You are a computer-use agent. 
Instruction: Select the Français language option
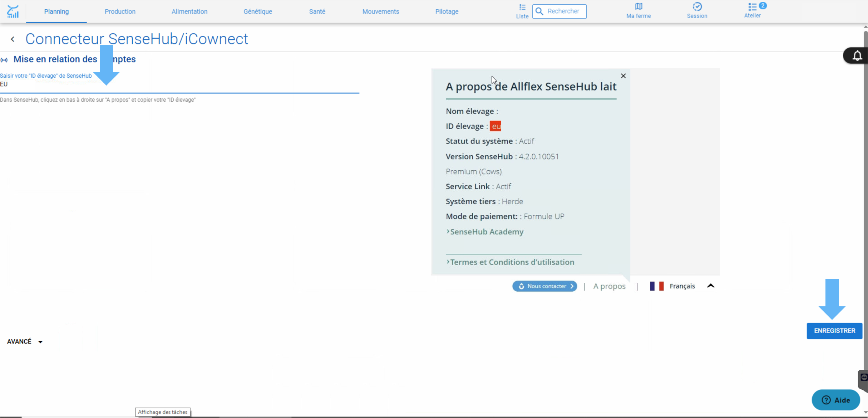[x=682, y=286]
